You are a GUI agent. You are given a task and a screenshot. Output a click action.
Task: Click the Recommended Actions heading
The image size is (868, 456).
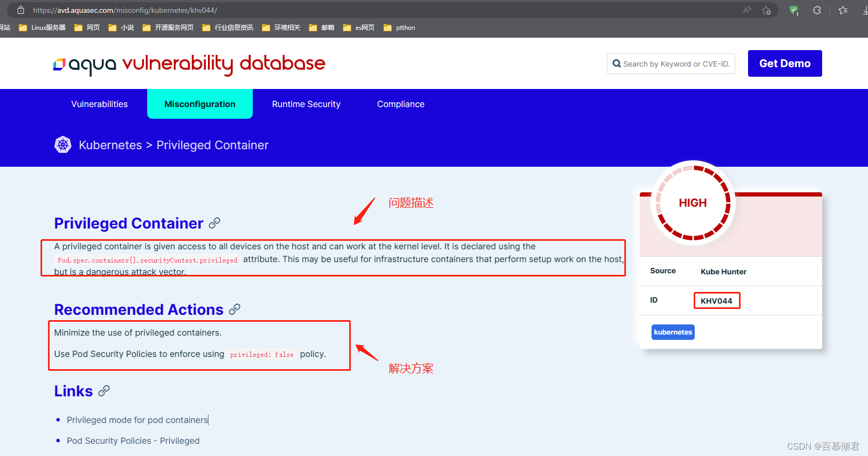[139, 310]
